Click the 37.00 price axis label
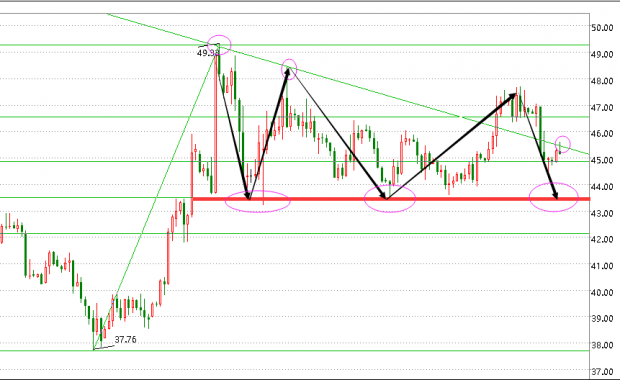Viewport: 620px width, 380px height. [602, 371]
